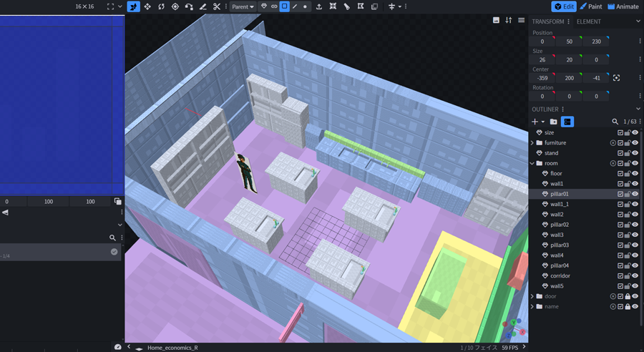This screenshot has height=352, width=644.
Task: Click the viewport screenshot image icon
Action: pos(496,20)
